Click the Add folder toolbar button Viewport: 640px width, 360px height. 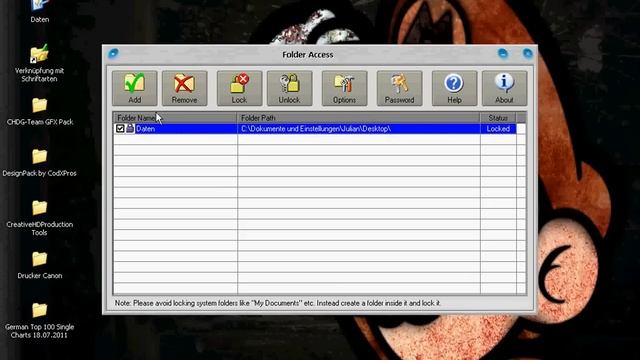135,88
